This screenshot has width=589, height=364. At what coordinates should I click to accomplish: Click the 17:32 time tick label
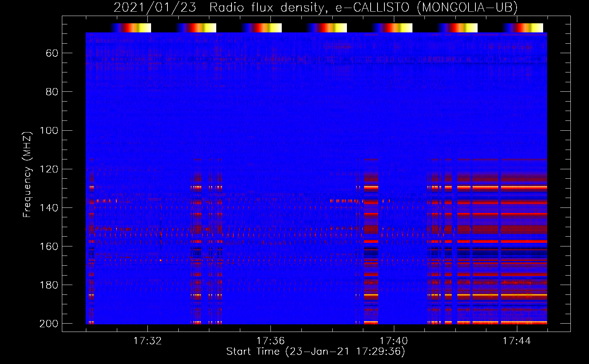coord(147,341)
